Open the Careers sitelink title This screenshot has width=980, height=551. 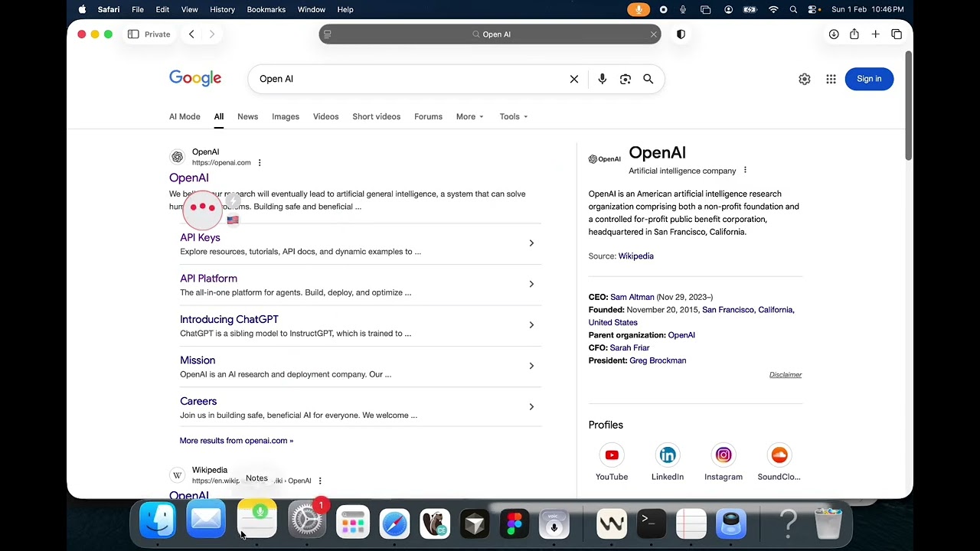click(x=198, y=401)
